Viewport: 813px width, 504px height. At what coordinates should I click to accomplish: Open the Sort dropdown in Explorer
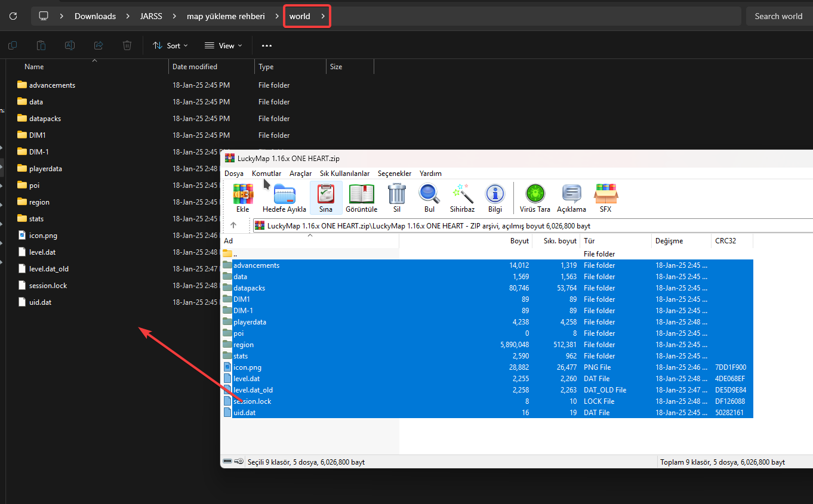[170, 45]
